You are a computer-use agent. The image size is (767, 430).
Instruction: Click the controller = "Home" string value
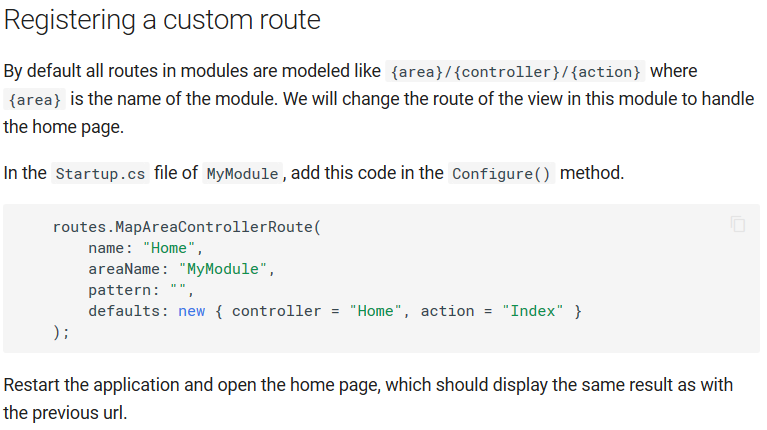pos(375,311)
